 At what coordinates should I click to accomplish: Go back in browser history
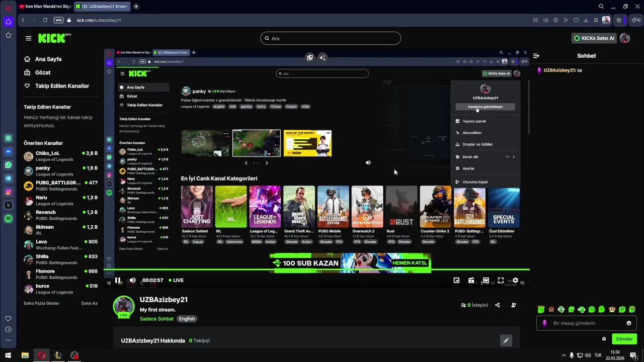[x=23, y=20]
